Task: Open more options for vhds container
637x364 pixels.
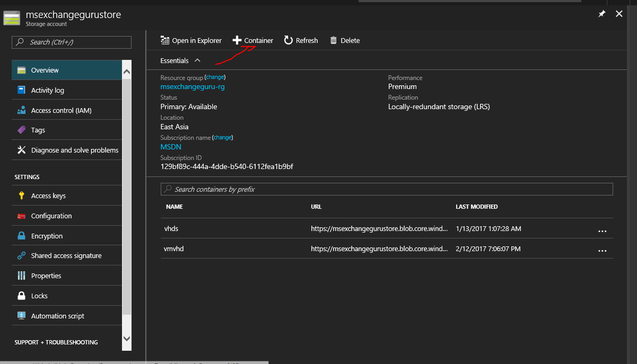Action: pyautogui.click(x=602, y=232)
